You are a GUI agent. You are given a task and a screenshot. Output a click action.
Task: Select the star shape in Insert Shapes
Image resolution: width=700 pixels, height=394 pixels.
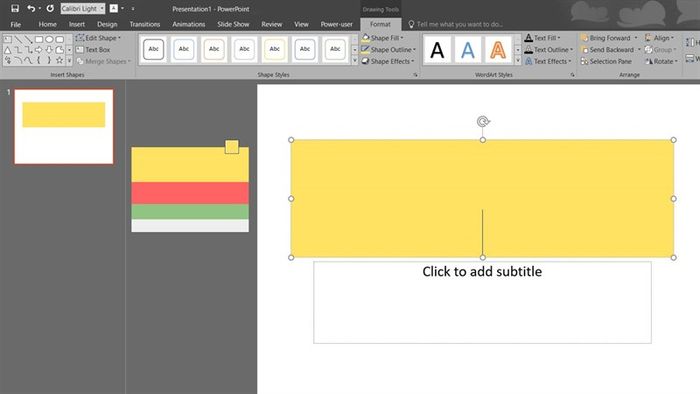(x=59, y=60)
